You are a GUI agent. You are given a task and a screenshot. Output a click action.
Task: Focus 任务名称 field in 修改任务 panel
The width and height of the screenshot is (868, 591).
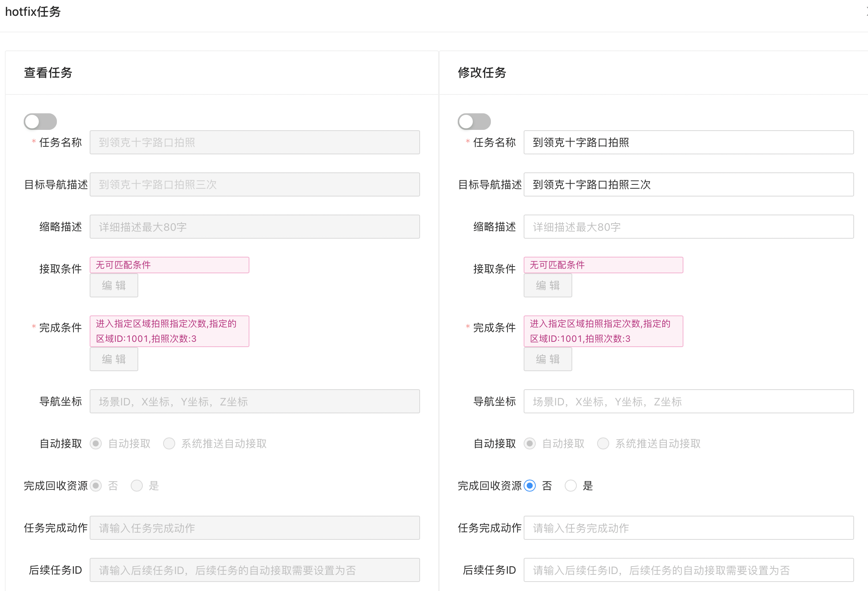pyautogui.click(x=688, y=142)
